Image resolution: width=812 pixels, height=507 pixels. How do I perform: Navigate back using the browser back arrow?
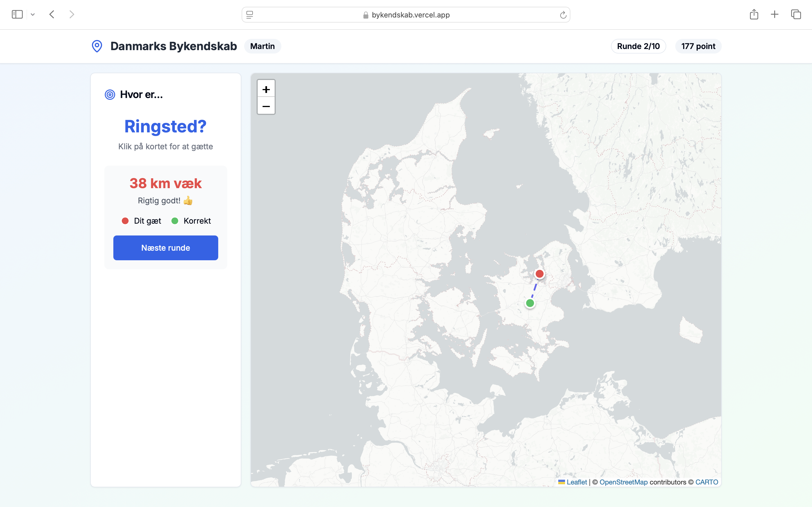click(52, 14)
